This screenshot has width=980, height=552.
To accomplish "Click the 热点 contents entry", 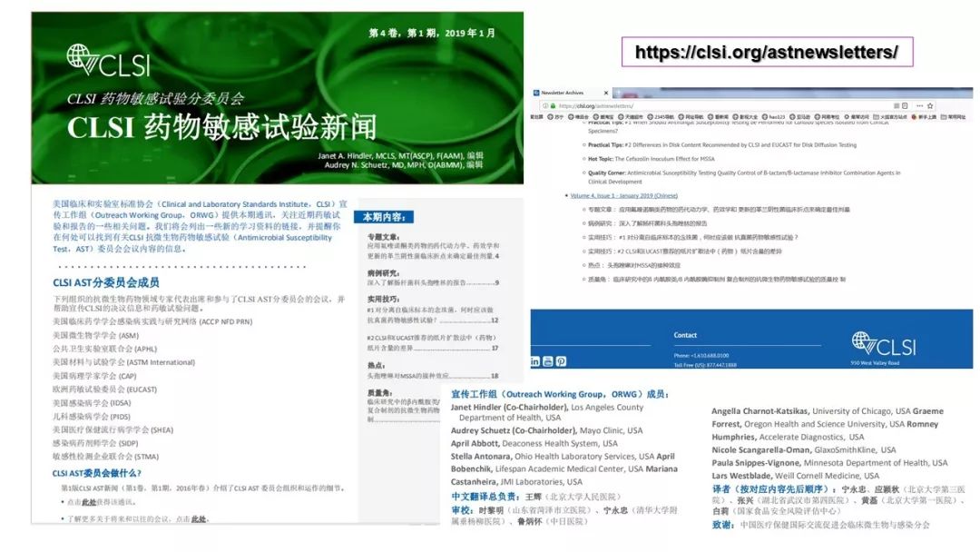I will click(x=433, y=370).
